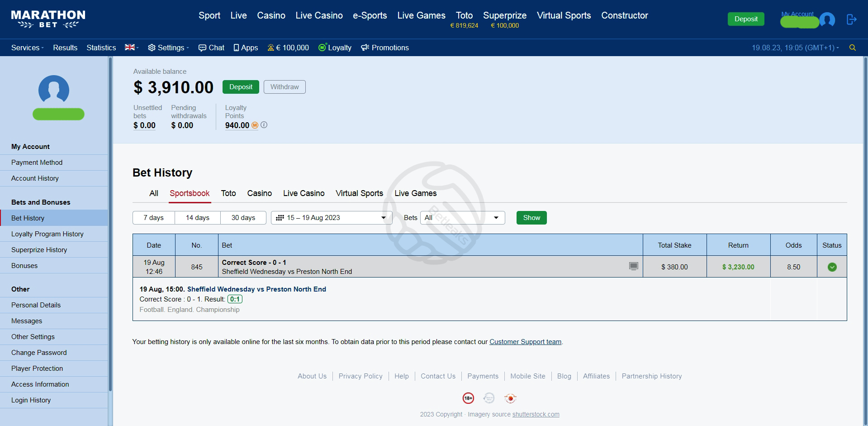Image resolution: width=868 pixels, height=426 pixels.
Task: Open Loyalty Program History in sidebar
Action: coord(54,234)
